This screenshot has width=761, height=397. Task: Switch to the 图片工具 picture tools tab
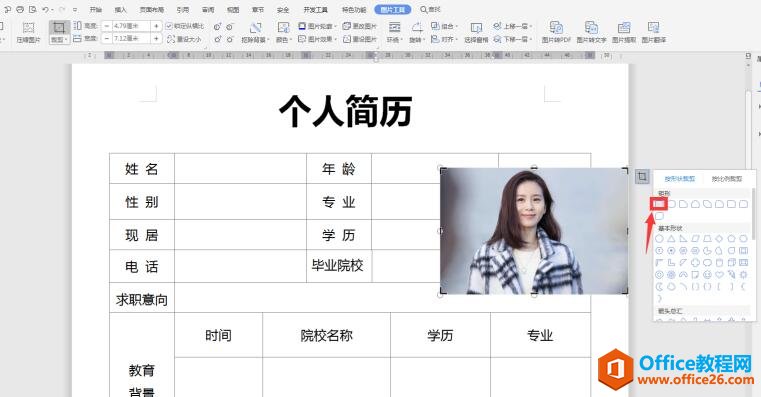point(393,9)
